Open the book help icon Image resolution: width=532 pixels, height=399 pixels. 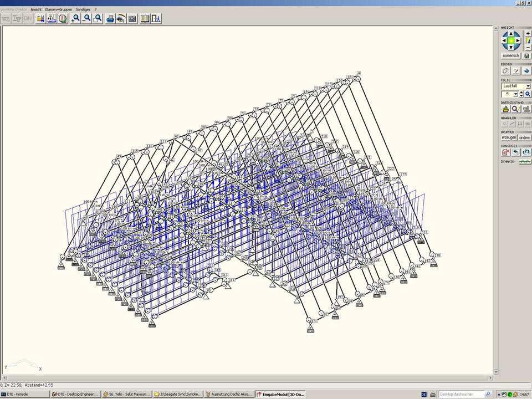click(x=145, y=18)
